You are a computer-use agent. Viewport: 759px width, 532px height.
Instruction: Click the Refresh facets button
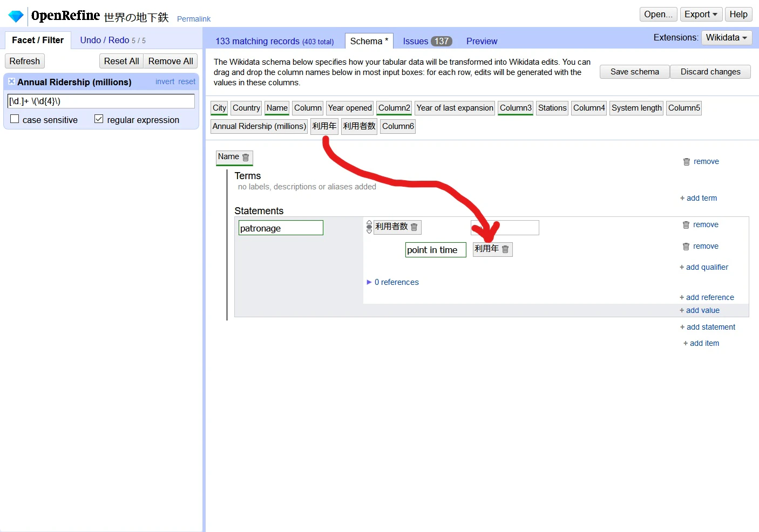pos(25,61)
